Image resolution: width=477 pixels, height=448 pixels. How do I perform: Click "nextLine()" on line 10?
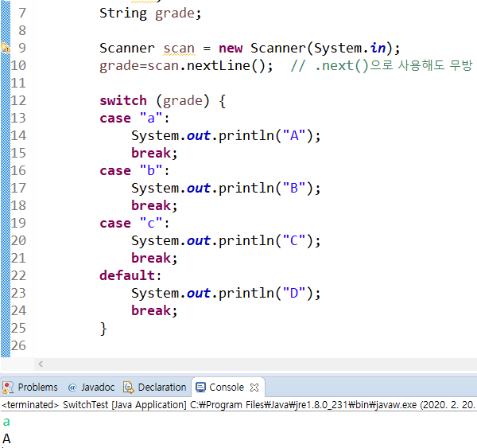click(226, 66)
